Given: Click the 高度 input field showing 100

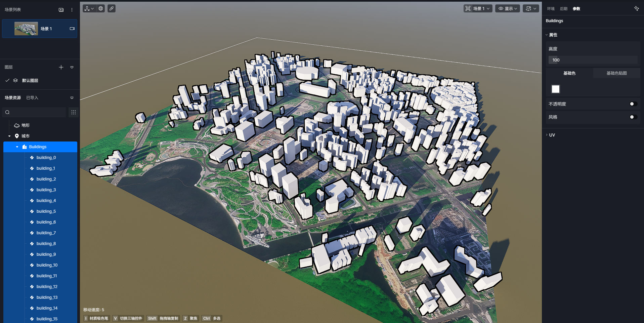Looking at the screenshot, I should point(593,60).
